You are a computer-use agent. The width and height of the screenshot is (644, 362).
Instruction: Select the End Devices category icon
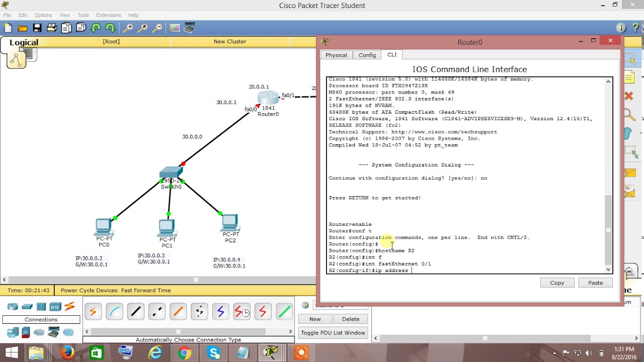coord(13,332)
